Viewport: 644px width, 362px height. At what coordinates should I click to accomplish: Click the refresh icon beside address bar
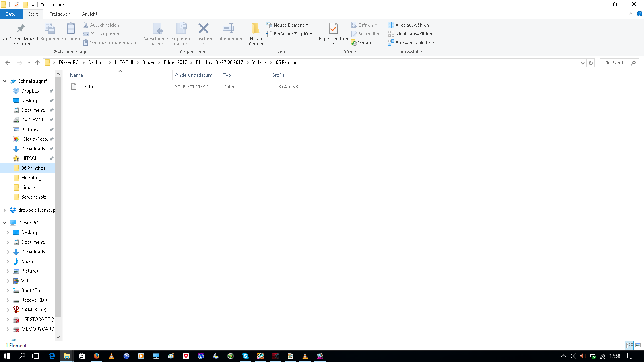pyautogui.click(x=591, y=63)
